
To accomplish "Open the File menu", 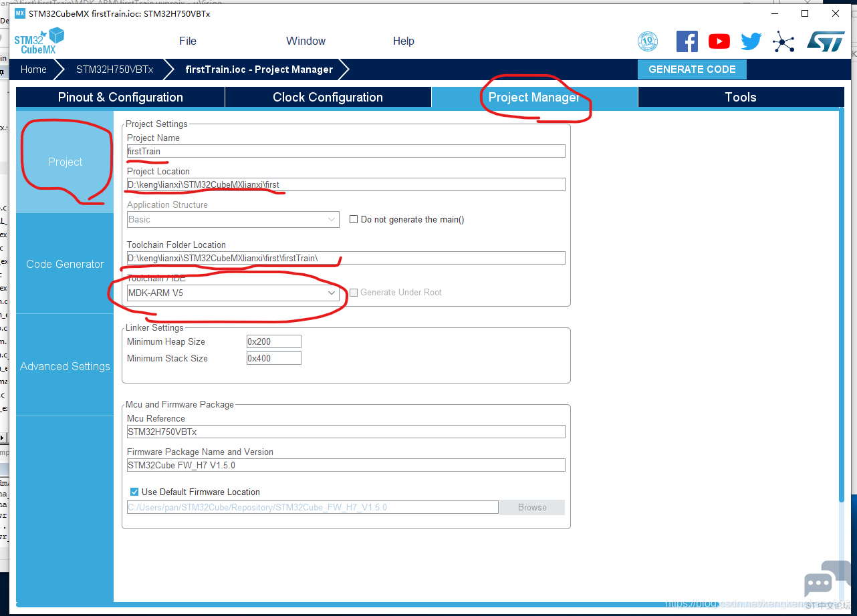I will pos(188,41).
